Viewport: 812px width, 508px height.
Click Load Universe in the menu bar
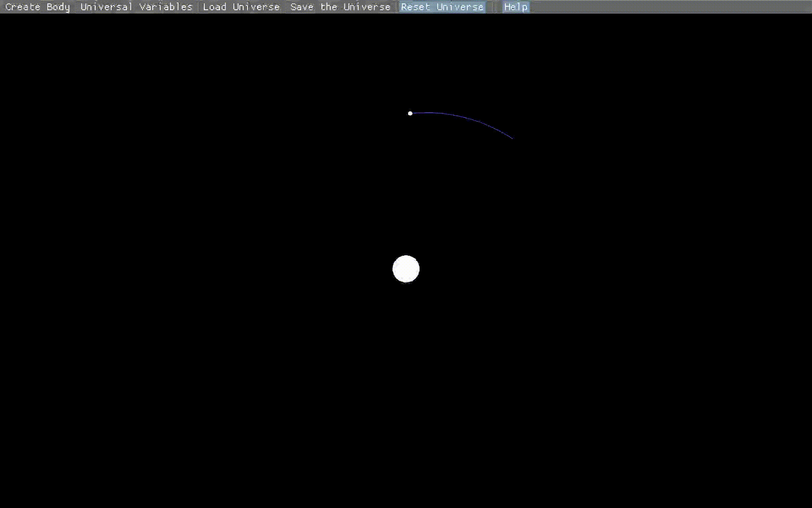(241, 7)
